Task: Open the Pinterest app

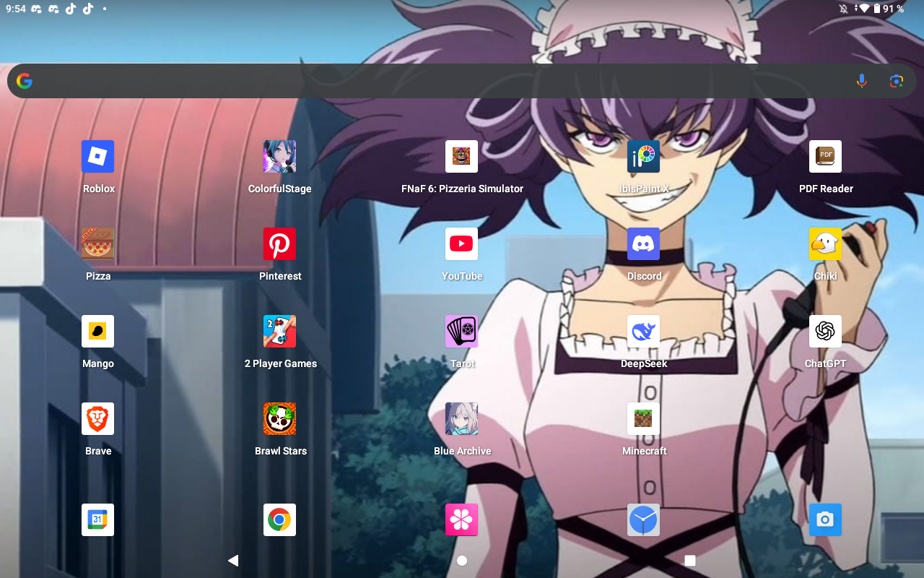Action: coord(279,244)
